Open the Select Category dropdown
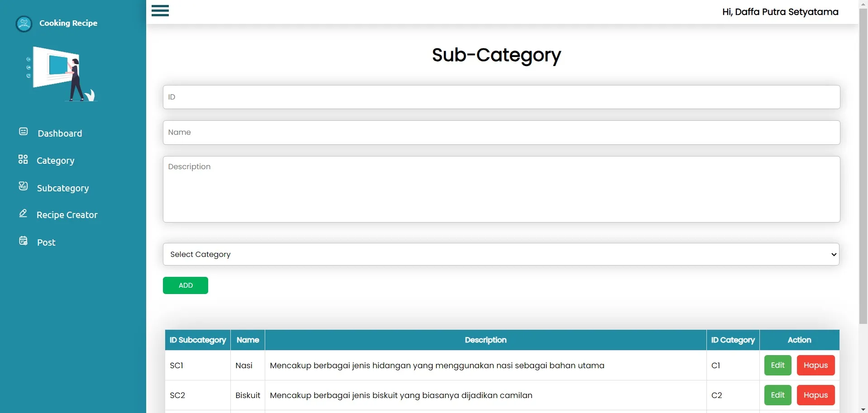Image resolution: width=868 pixels, height=413 pixels. [x=501, y=254]
